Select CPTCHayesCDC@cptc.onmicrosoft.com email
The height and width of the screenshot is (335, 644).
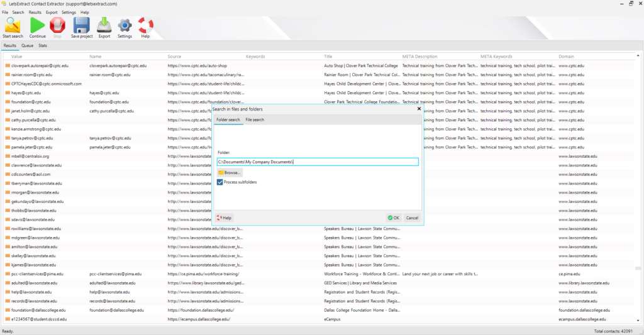47,84
